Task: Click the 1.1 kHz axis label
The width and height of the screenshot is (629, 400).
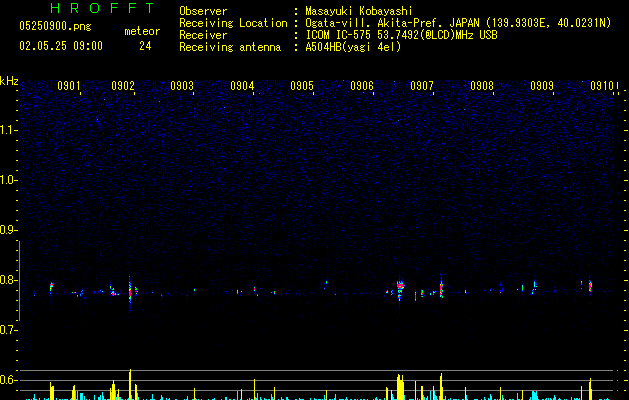Action: point(8,130)
